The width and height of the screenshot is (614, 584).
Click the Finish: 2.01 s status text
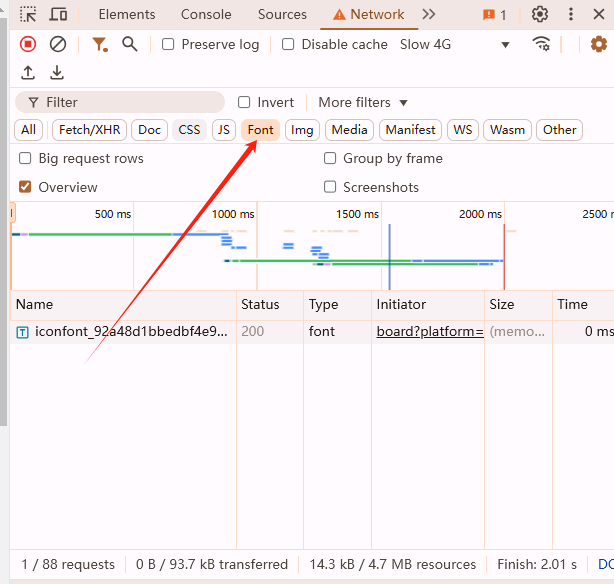pos(537,564)
